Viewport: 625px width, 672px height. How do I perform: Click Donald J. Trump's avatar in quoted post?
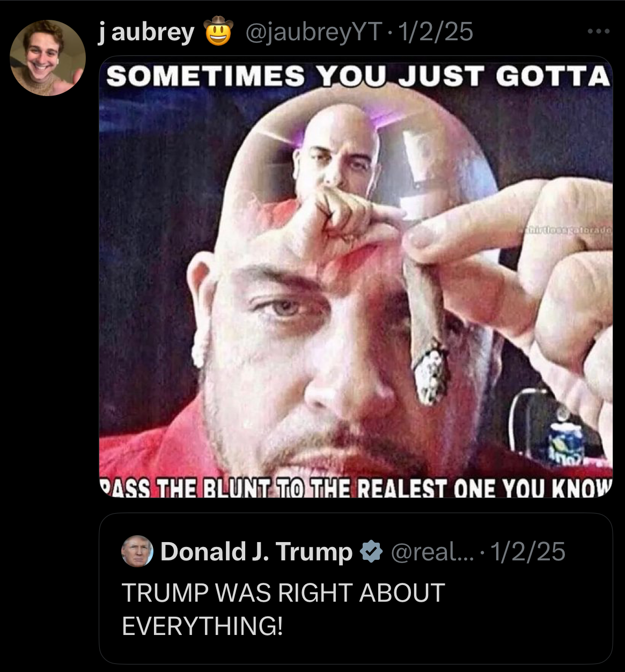[x=137, y=551]
